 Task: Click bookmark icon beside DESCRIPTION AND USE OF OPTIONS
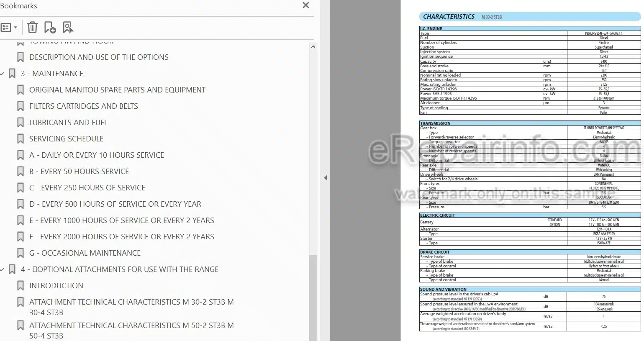pyautogui.click(x=20, y=57)
